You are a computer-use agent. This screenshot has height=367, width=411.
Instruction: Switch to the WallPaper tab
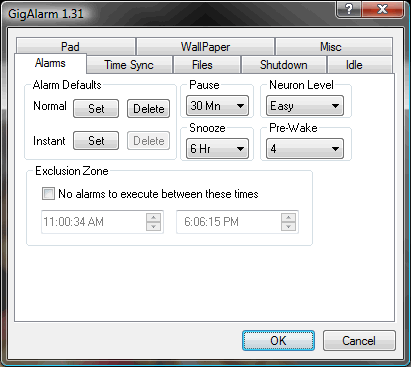pyautogui.click(x=205, y=46)
